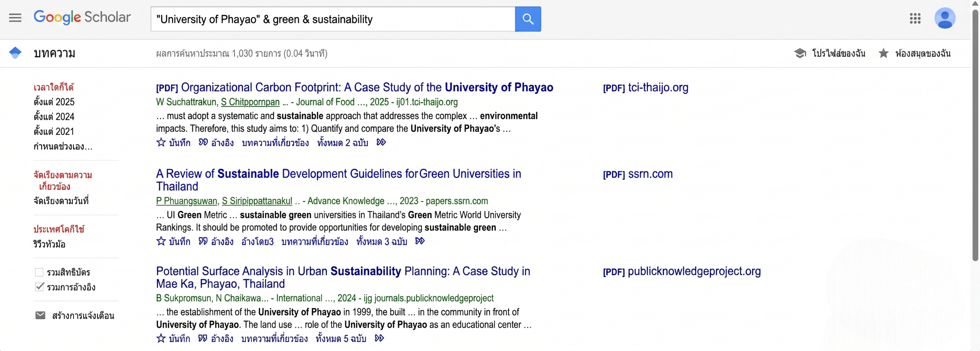Click the quote cite icon for Green Universities review
Screen dimensions: 980x351
point(203,241)
